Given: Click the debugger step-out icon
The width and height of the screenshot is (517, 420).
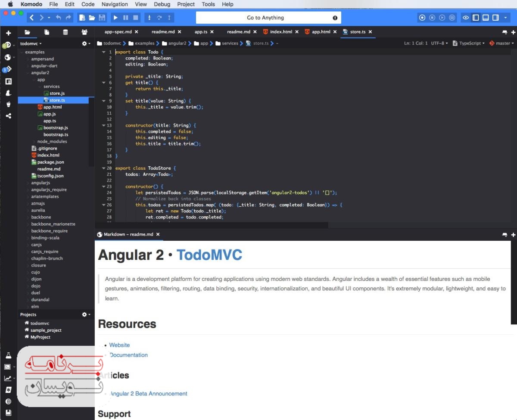Looking at the screenshot, I should (170, 18).
